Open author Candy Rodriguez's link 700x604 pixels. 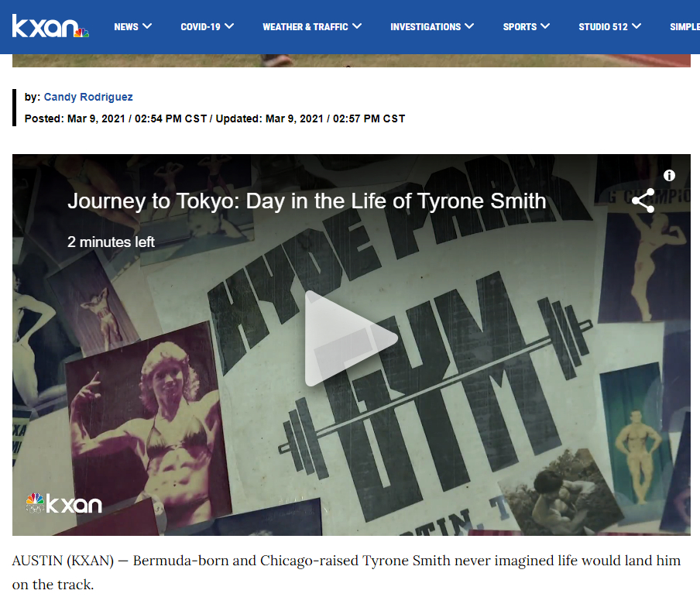(x=88, y=97)
